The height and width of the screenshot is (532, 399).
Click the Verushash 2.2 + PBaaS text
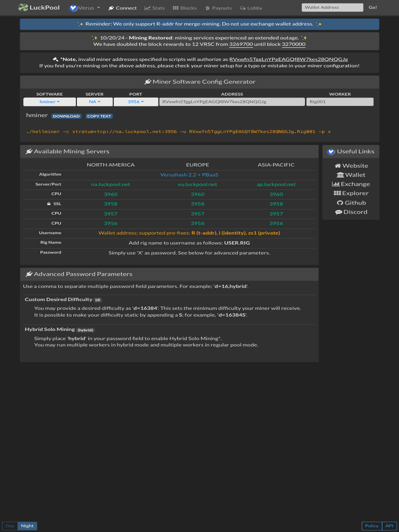189,175
